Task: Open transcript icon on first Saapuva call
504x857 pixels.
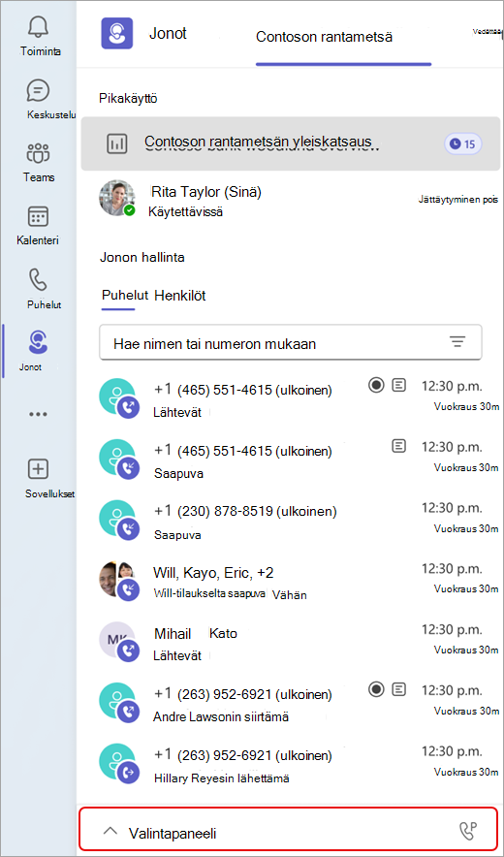Action: [x=400, y=446]
